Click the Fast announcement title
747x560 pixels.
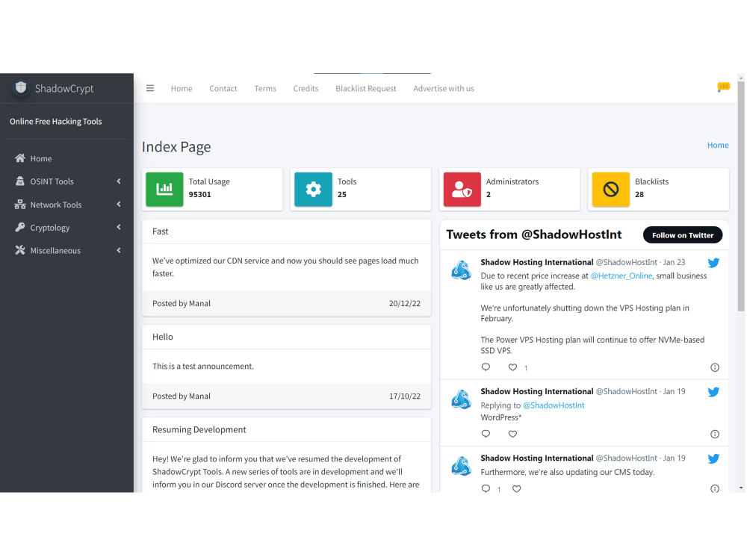coord(160,231)
